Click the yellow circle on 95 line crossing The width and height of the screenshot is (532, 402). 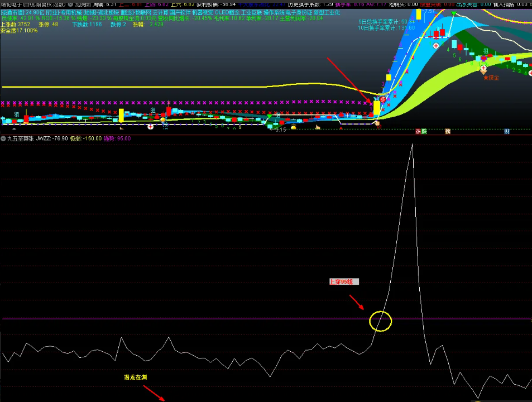[x=380, y=320]
